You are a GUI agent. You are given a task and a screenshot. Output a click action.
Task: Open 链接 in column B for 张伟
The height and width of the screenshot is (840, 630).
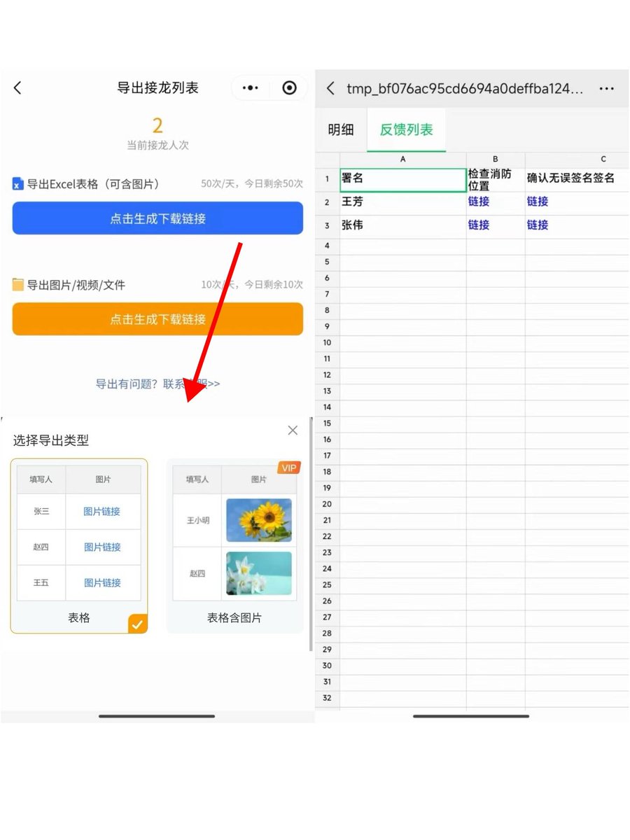coord(479,225)
